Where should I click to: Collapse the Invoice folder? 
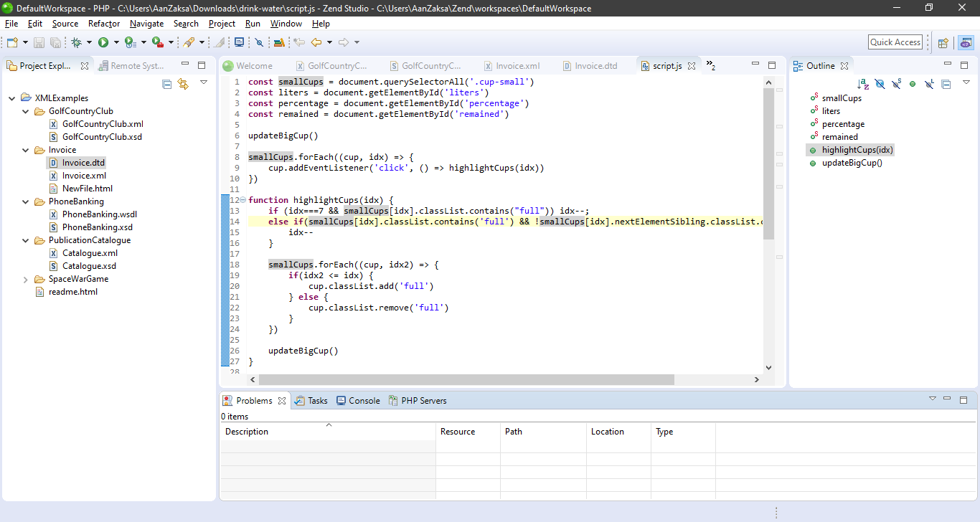click(26, 150)
